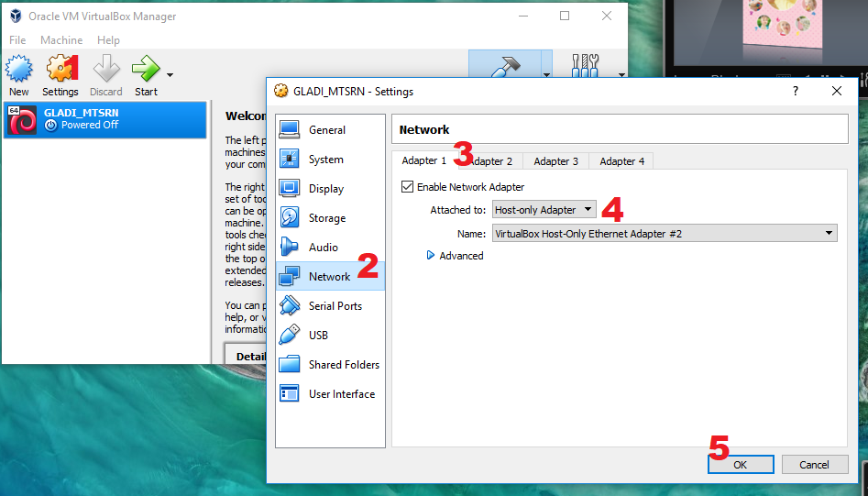The image size is (868, 496).
Task: Click Cancel in the Settings dialog
Action: click(x=815, y=465)
